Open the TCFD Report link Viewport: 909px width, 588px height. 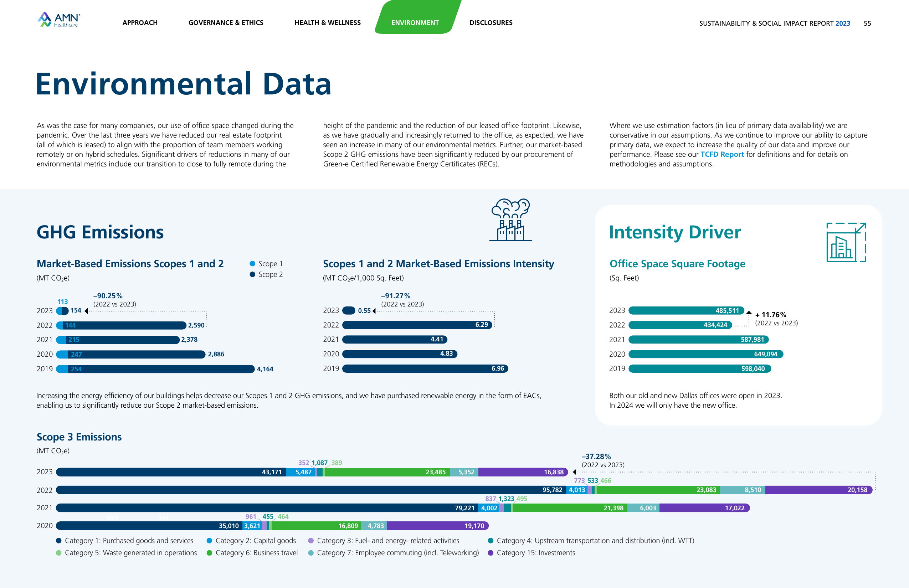[722, 154]
